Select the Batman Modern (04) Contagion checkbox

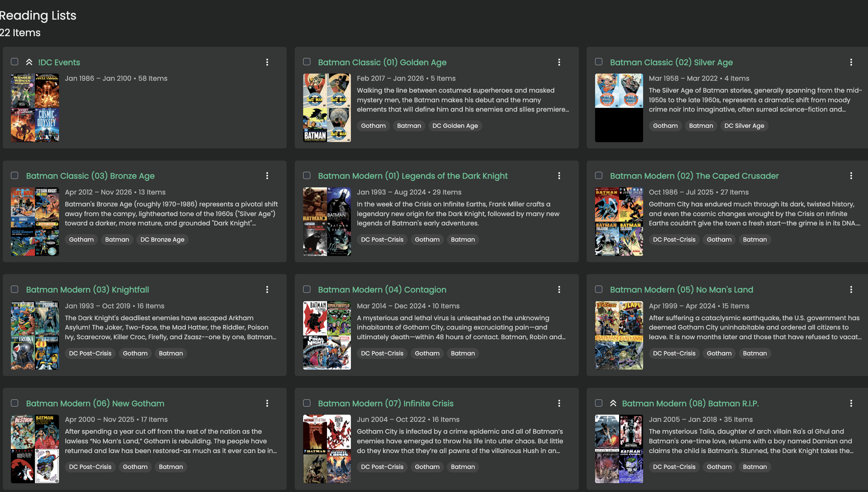(307, 289)
